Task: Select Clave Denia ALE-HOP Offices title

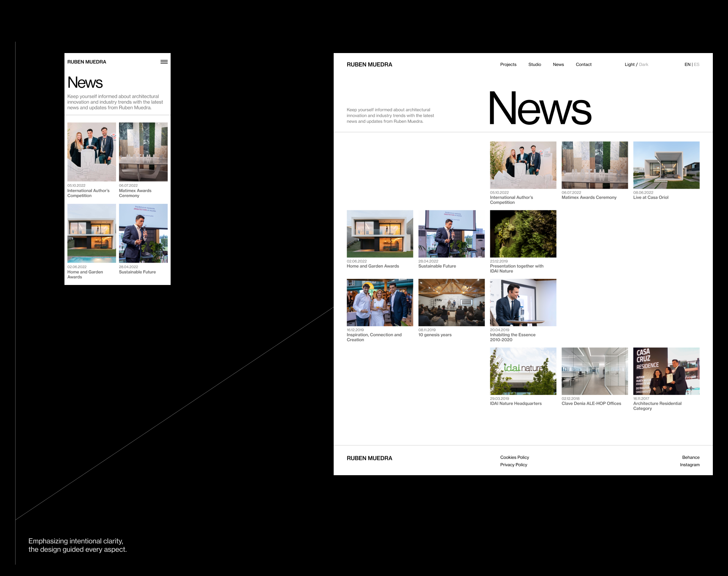Action: (591, 404)
